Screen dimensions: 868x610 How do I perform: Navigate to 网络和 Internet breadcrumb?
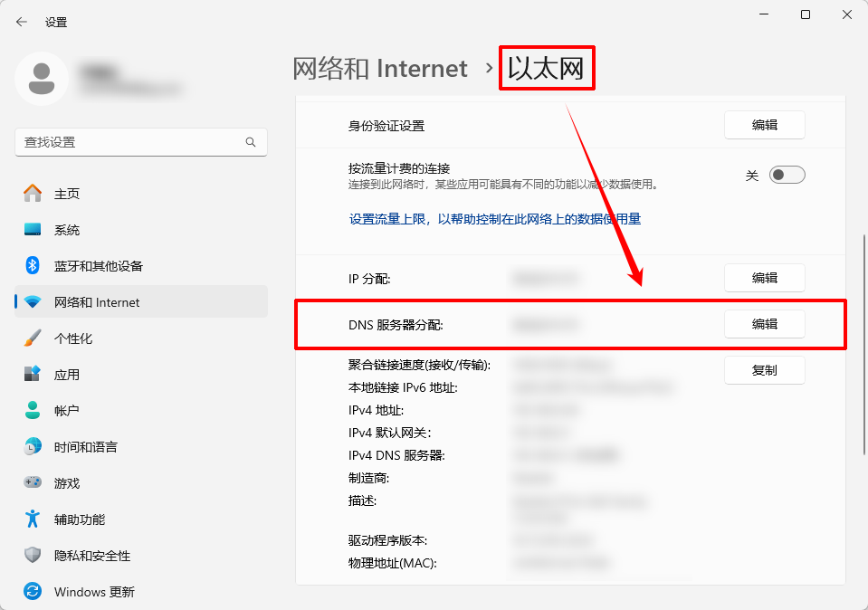click(x=380, y=69)
